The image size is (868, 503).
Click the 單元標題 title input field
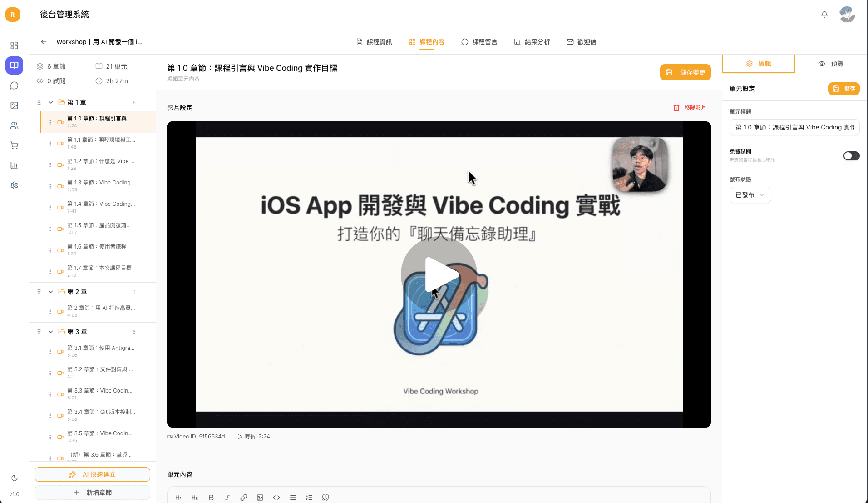[794, 127]
